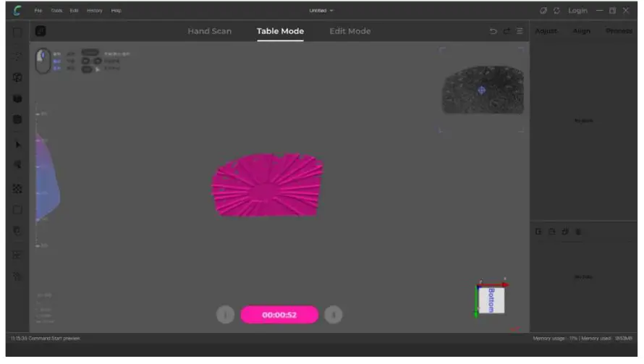
Task: Click the round button right of timer
Action: tap(333, 315)
